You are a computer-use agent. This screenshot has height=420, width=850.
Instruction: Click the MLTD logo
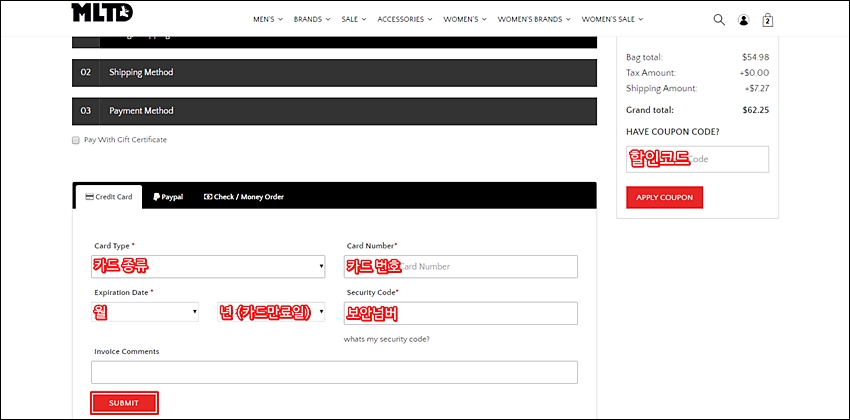[102, 12]
